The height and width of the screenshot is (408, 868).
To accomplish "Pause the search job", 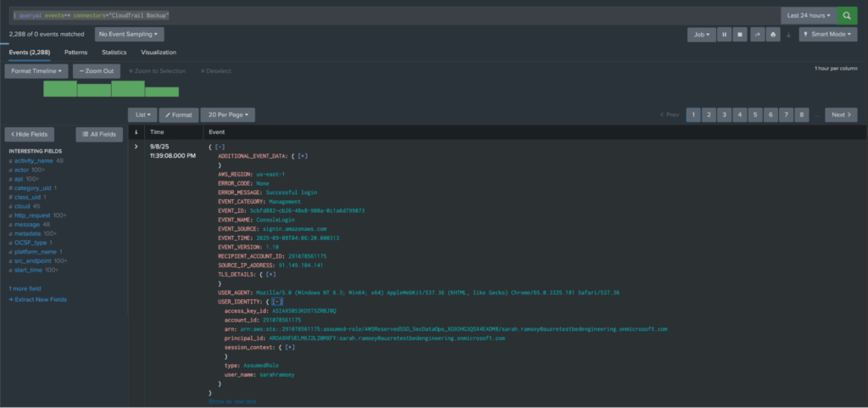I will point(724,34).
